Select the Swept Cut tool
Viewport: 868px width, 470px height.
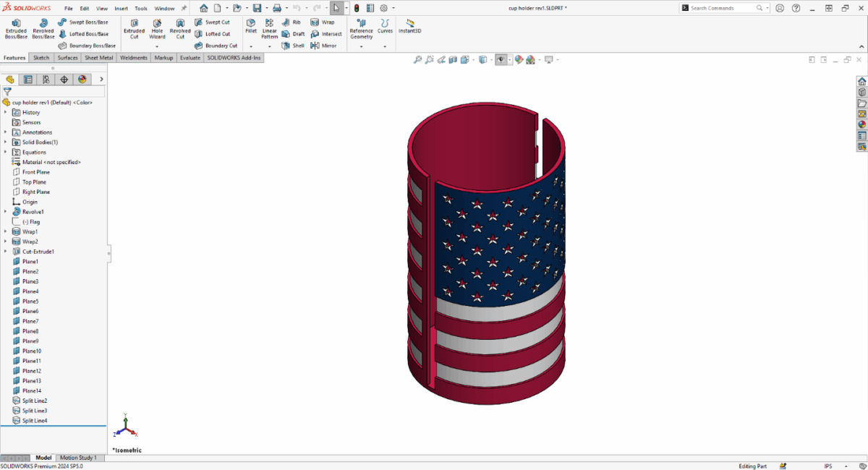(216, 22)
